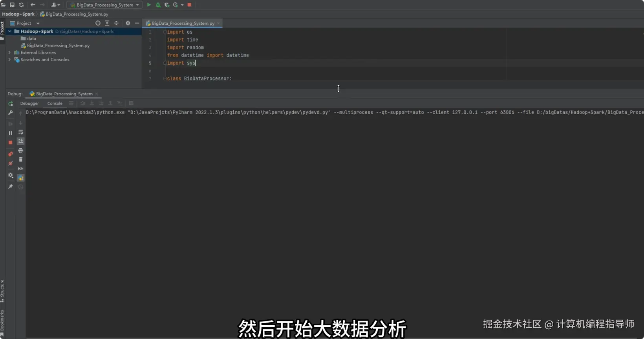
Task: Click the Open folder icon in main toolbar
Action: click(3, 5)
